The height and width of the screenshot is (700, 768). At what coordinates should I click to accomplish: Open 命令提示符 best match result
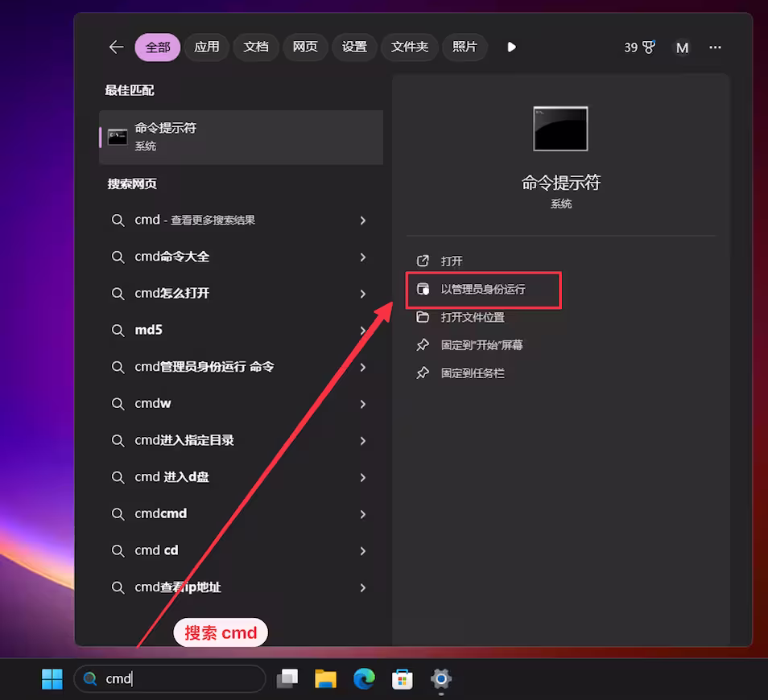(241, 137)
